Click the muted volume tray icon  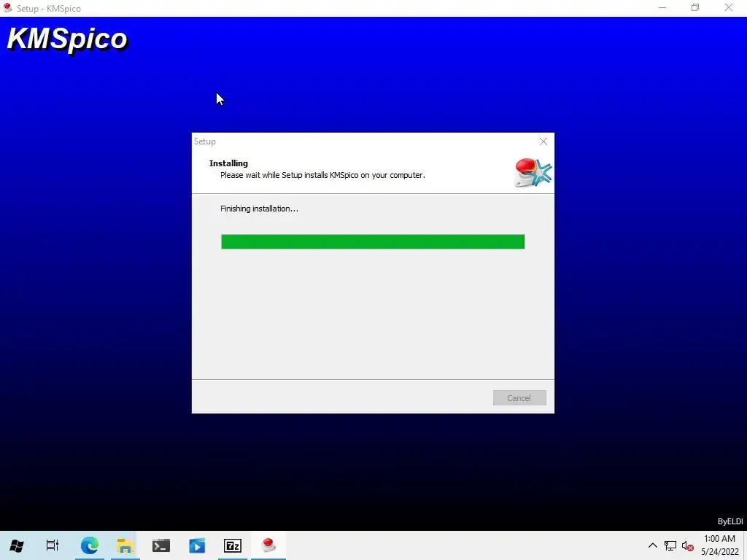687,545
